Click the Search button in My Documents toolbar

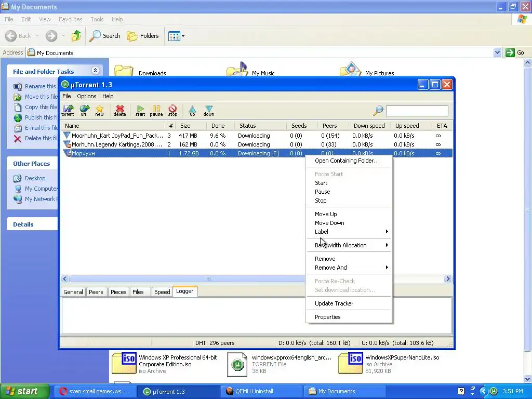pos(105,36)
